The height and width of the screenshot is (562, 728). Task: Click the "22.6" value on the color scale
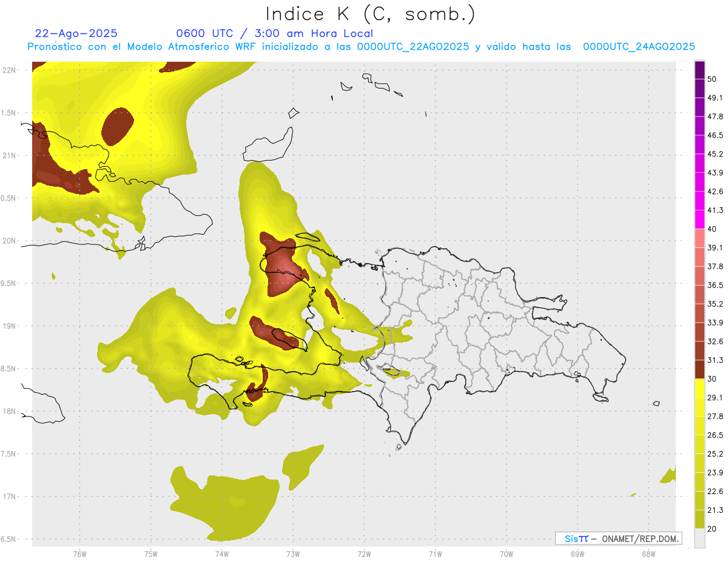(x=715, y=491)
